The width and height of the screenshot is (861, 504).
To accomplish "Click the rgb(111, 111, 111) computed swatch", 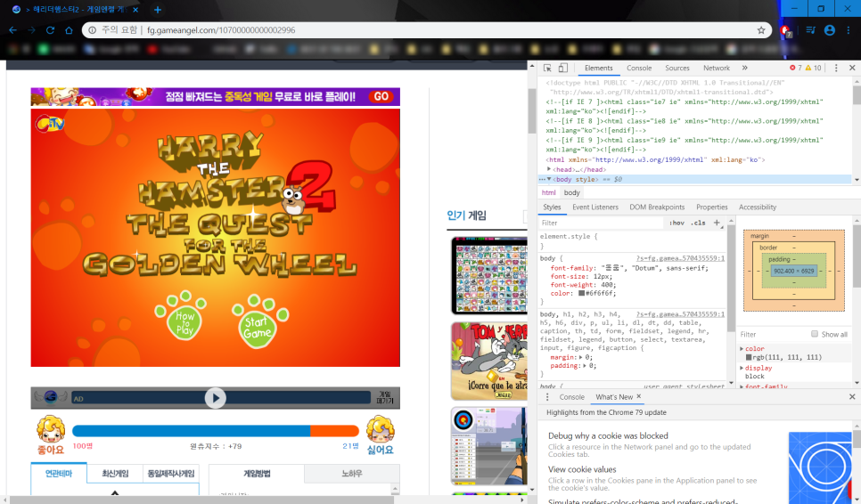I will [749, 358].
